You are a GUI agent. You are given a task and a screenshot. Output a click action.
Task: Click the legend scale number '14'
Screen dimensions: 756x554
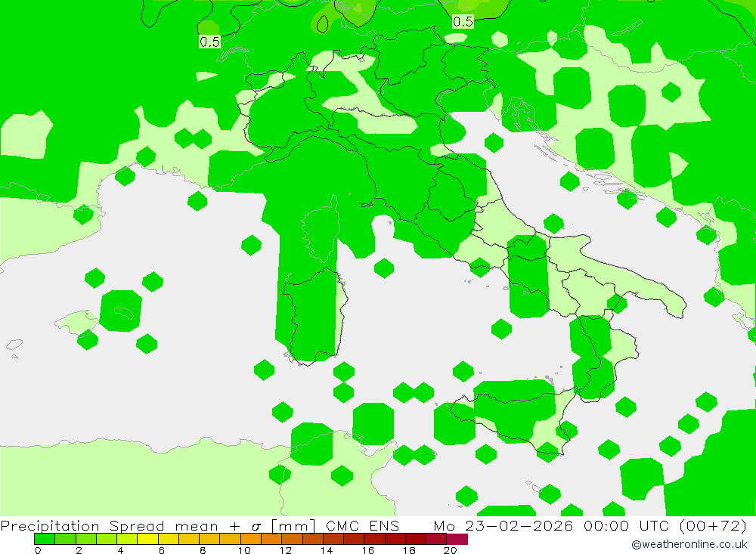click(x=327, y=550)
